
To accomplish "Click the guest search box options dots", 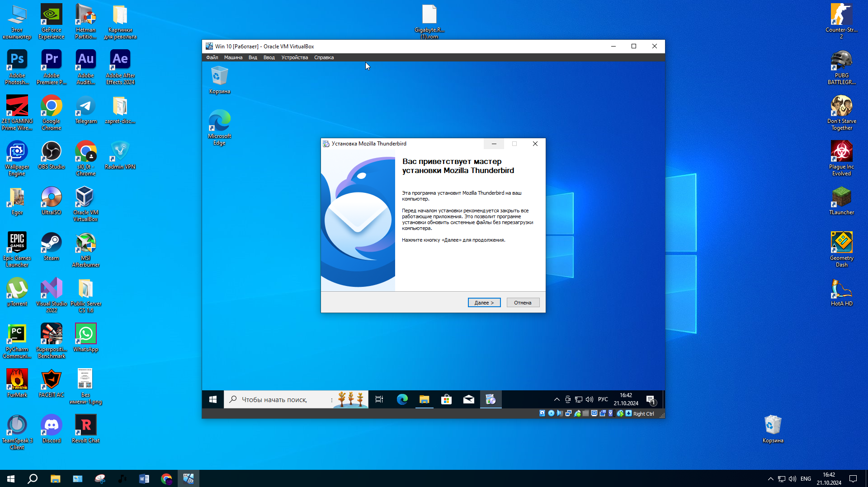I will pyautogui.click(x=332, y=400).
